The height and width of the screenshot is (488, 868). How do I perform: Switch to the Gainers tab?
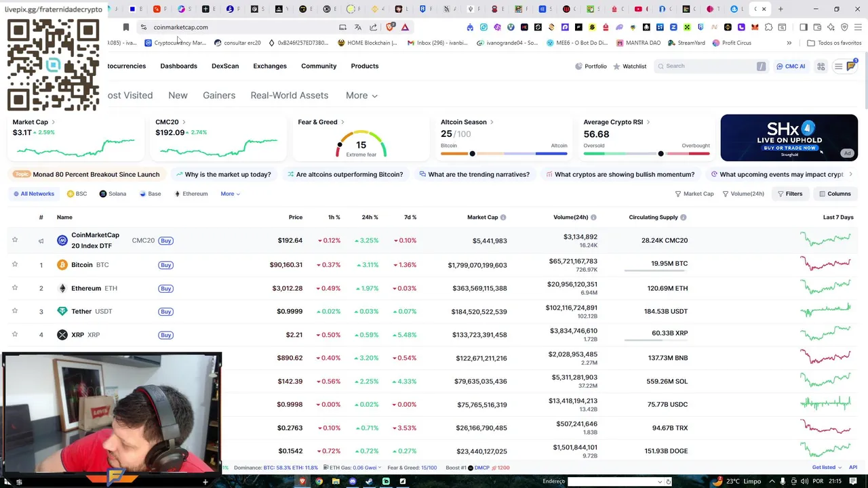219,96
